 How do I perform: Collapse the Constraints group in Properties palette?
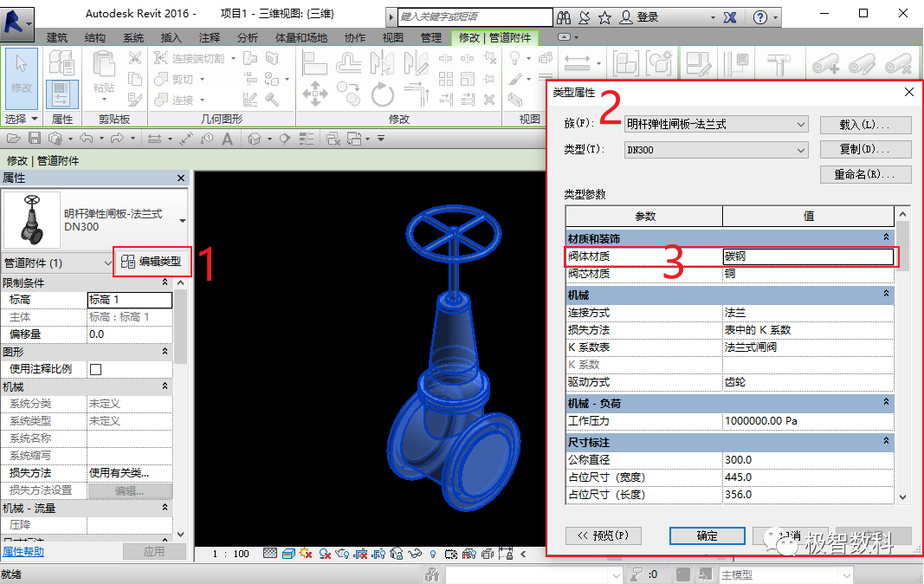165,283
